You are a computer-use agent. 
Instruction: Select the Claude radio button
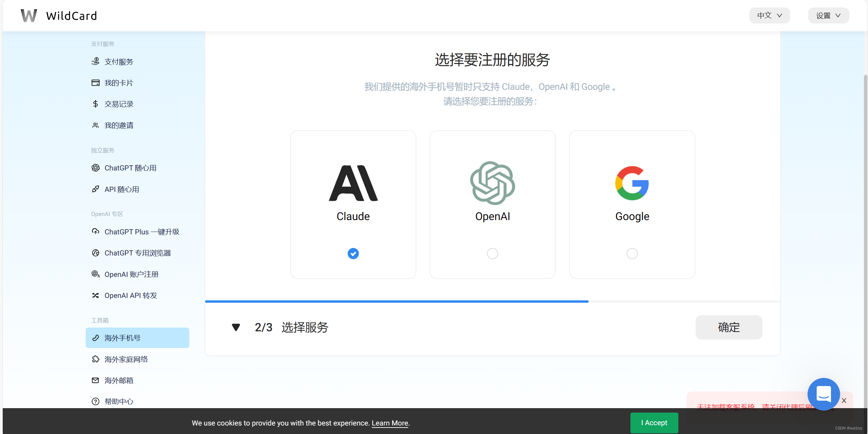[x=353, y=253]
